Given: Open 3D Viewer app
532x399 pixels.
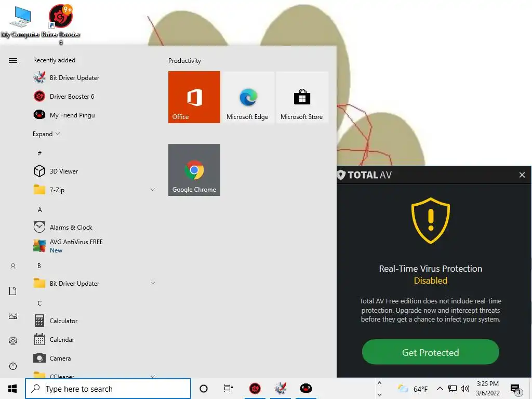Looking at the screenshot, I should (94, 171).
